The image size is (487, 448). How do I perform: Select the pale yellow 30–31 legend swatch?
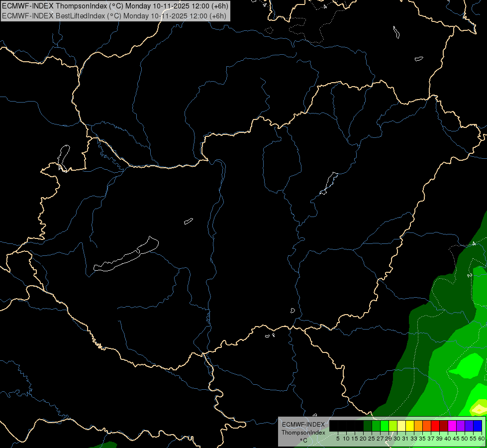point(401,426)
